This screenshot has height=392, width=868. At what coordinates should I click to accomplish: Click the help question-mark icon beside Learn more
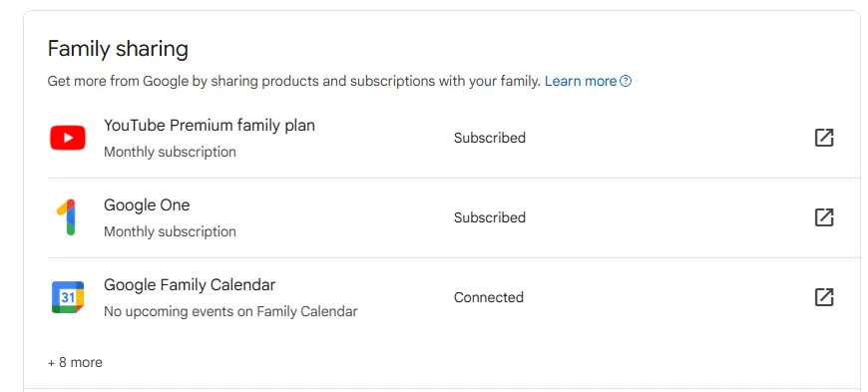click(626, 82)
